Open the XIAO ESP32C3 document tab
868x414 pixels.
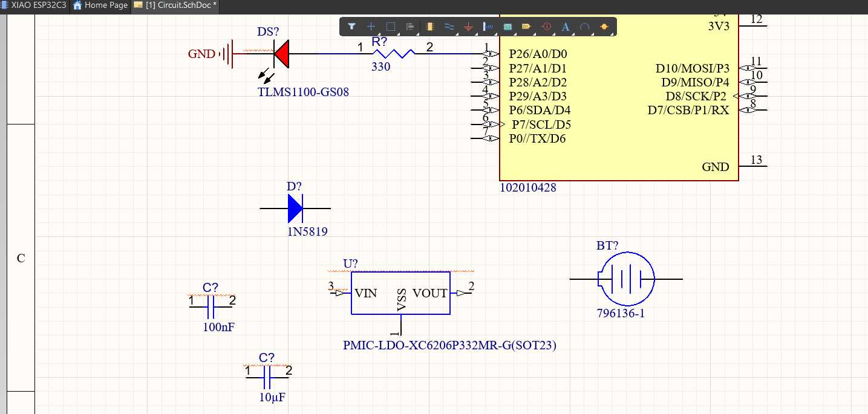coord(33,5)
